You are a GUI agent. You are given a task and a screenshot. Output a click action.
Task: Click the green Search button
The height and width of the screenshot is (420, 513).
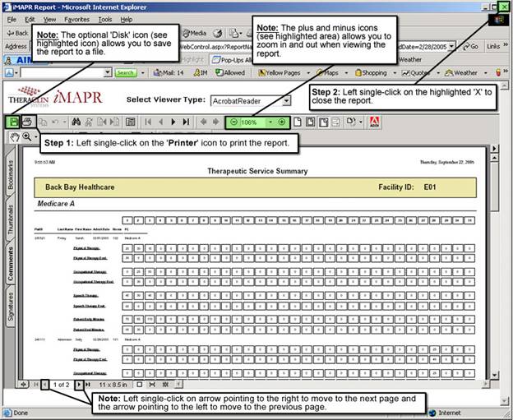point(125,72)
